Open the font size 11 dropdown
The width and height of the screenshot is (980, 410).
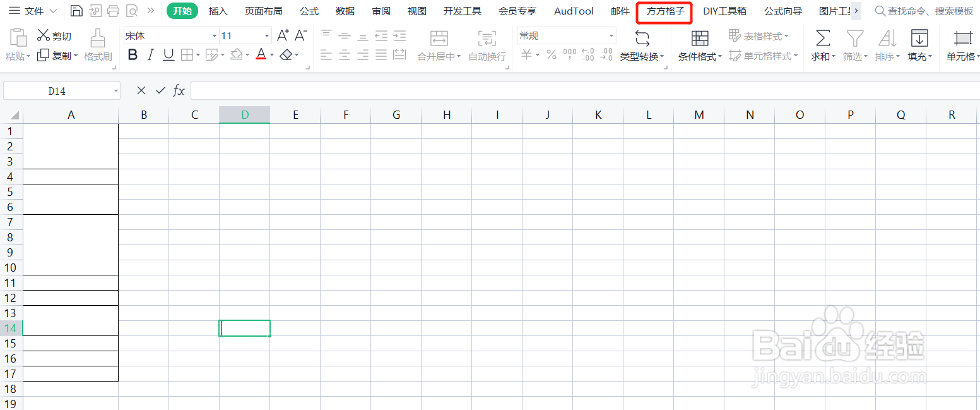[x=267, y=36]
